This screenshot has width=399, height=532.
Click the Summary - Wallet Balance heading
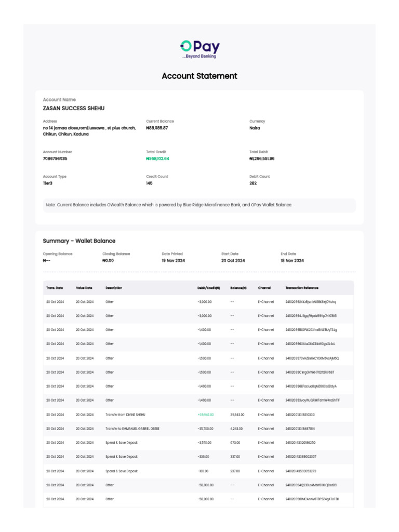click(79, 241)
